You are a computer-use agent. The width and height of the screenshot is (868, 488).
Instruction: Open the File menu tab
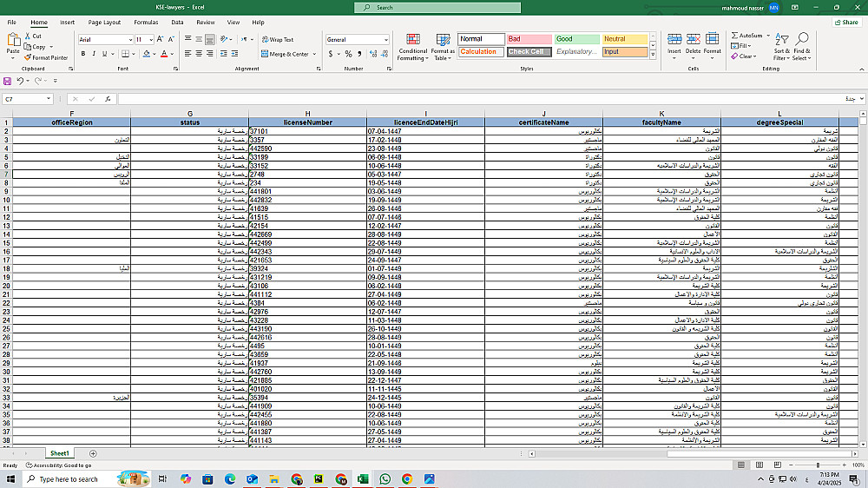pos(11,23)
